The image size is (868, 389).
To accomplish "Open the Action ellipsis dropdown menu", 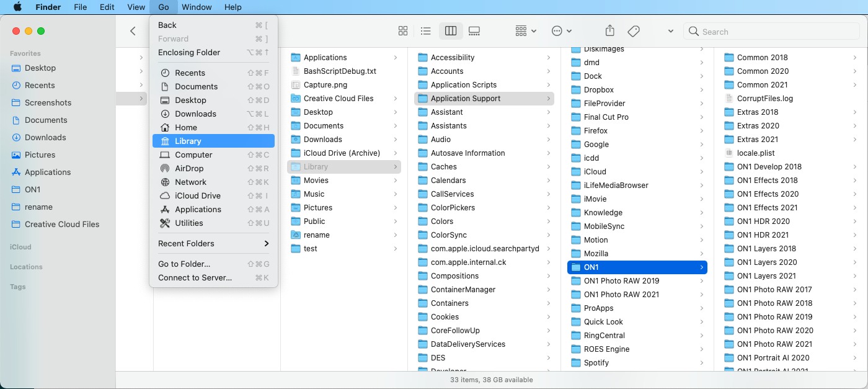I will [561, 31].
